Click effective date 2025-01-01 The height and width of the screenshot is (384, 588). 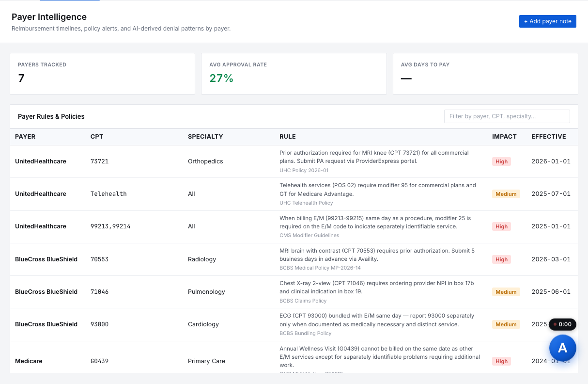[x=551, y=226]
